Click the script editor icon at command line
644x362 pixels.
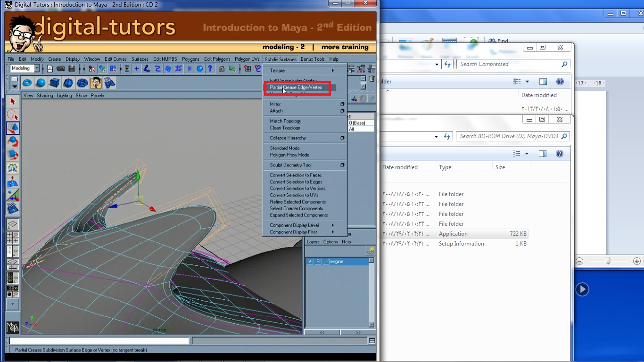point(372,341)
